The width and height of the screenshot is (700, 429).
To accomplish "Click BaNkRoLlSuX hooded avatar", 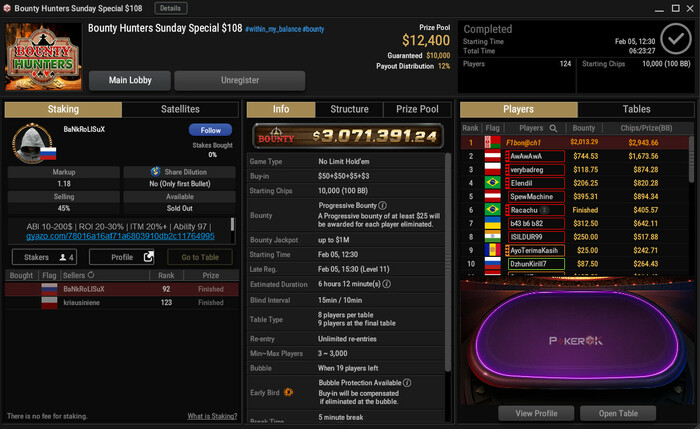I will (32, 144).
